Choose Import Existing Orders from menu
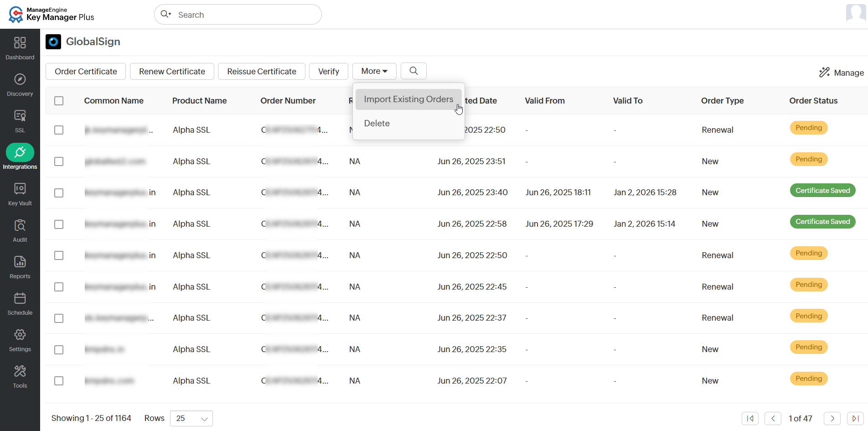This screenshot has height=431, width=868. coord(408,99)
